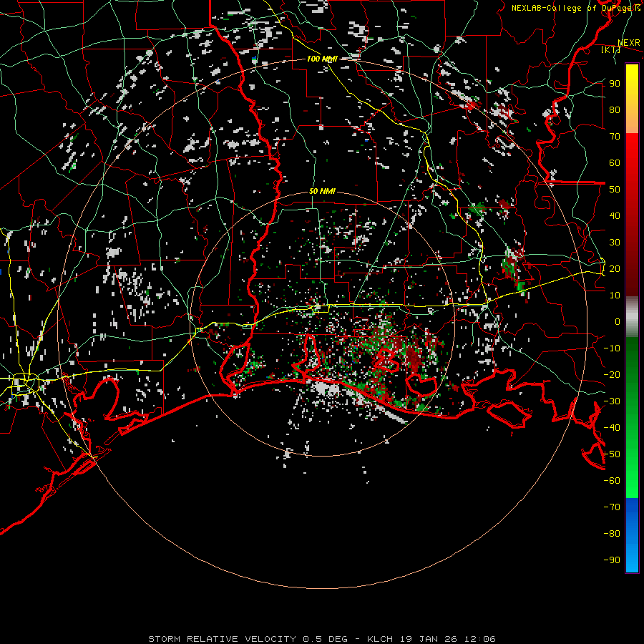The width and height of the screenshot is (644, 644).
Task: Click the -40 value on the velocity scale
Action: pos(612,428)
